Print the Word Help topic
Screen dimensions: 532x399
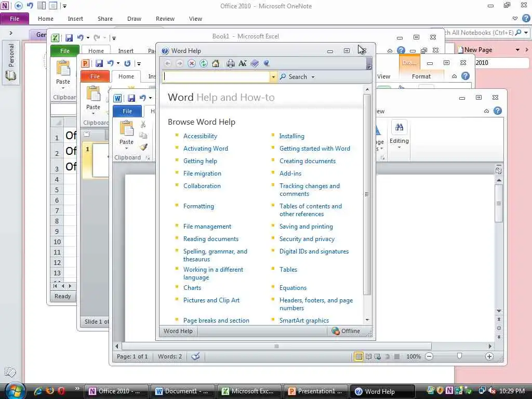coord(230,63)
